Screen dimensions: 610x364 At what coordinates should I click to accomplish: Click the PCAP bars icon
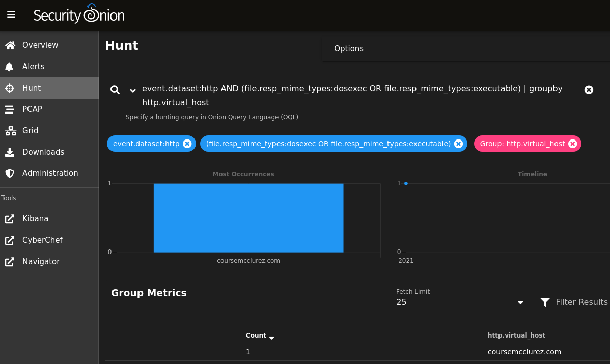click(10, 109)
